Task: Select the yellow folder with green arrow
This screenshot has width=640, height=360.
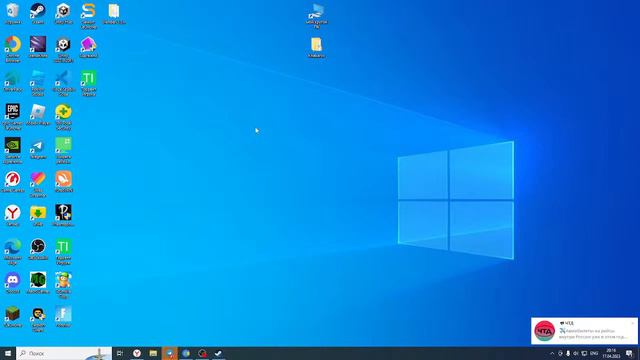Action: (x=38, y=216)
